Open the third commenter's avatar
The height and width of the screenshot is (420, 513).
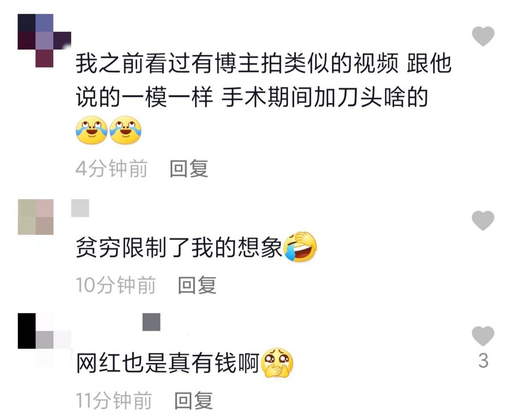tap(44, 340)
